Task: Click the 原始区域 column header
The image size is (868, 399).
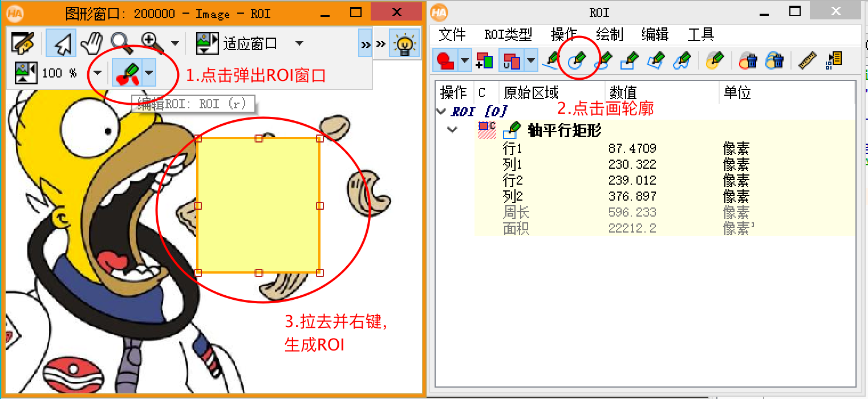Action: [x=551, y=92]
